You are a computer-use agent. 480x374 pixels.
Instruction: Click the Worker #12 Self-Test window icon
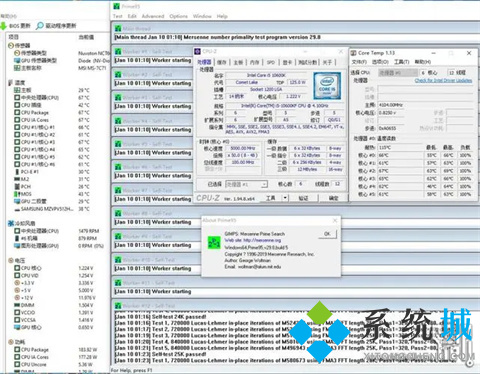pyautogui.click(x=118, y=306)
